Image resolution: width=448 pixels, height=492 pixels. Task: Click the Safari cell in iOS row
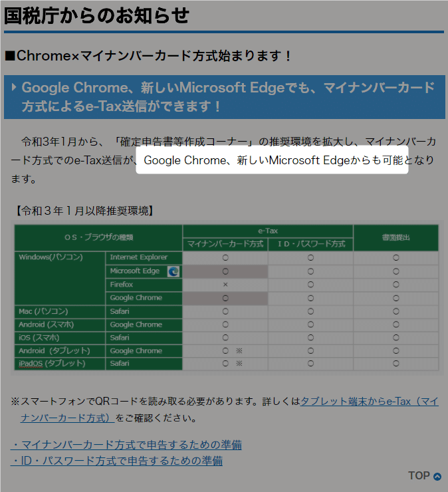[144, 338]
